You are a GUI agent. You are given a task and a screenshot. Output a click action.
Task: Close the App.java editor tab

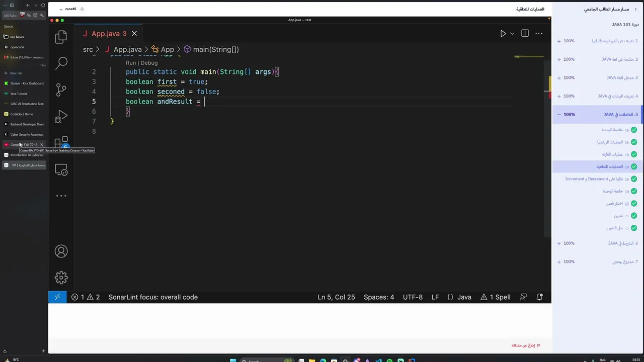click(134, 34)
